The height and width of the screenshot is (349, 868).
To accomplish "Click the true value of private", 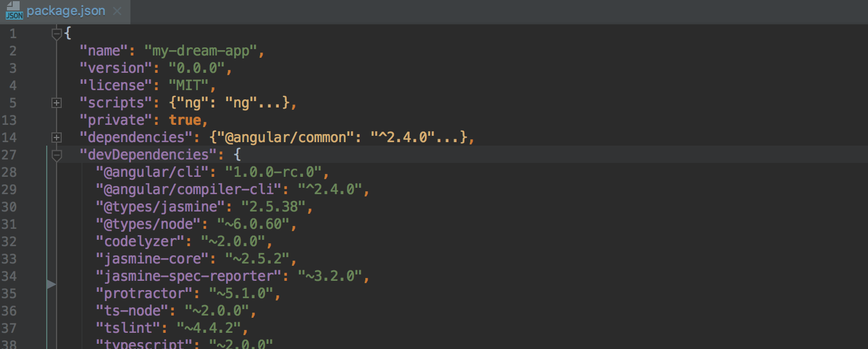I will pyautogui.click(x=184, y=120).
